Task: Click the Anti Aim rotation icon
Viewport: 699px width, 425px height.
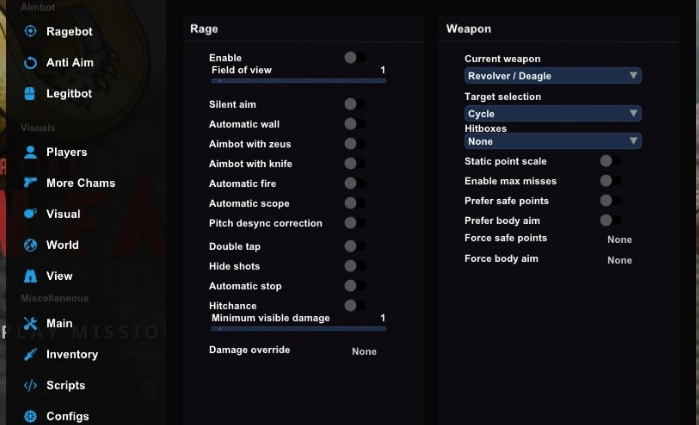Action: [30, 63]
